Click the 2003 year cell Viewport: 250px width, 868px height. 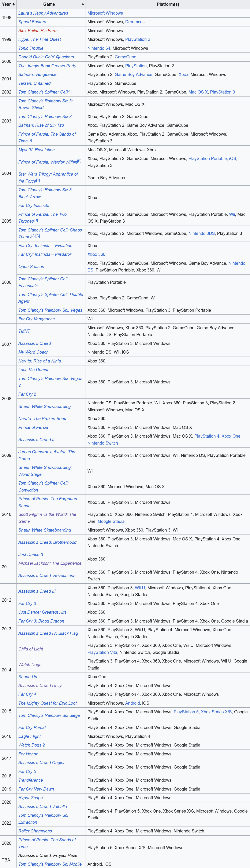pyautogui.click(x=8, y=121)
